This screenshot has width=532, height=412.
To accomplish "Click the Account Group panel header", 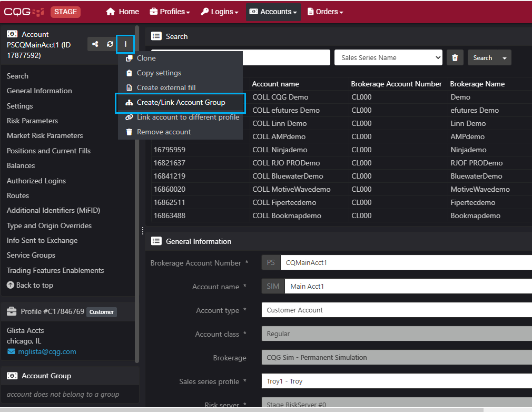I will point(70,376).
